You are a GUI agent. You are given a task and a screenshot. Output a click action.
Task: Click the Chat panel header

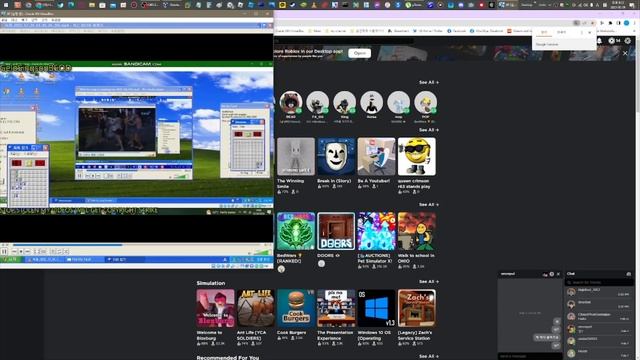[x=598, y=273]
